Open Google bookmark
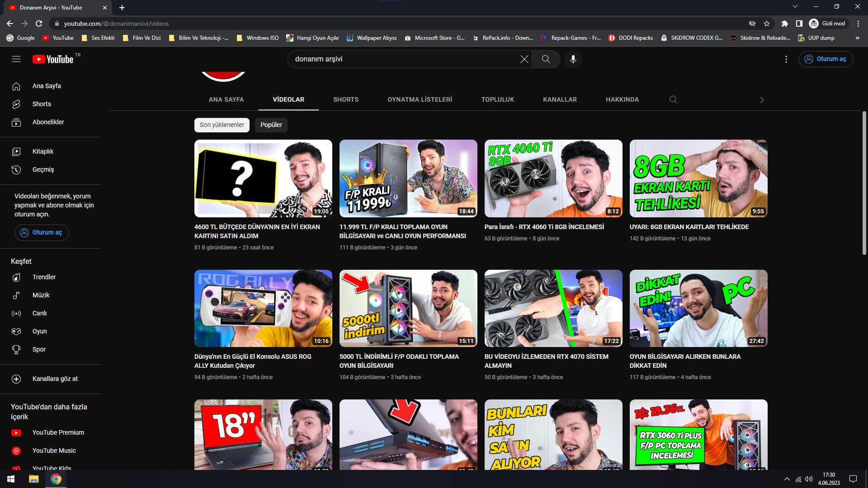 pyautogui.click(x=21, y=38)
